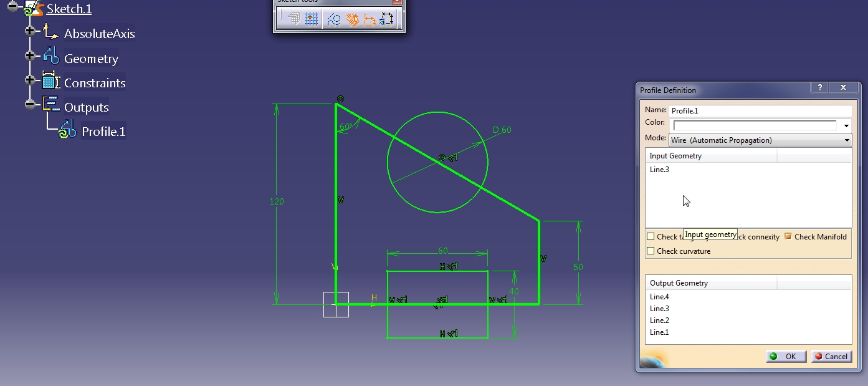Click the Name field containing Profile.1

click(x=760, y=110)
